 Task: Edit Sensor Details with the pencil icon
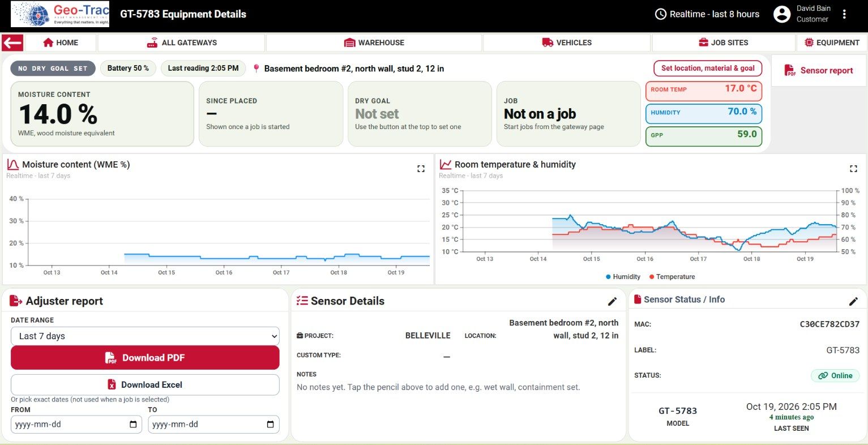click(612, 302)
